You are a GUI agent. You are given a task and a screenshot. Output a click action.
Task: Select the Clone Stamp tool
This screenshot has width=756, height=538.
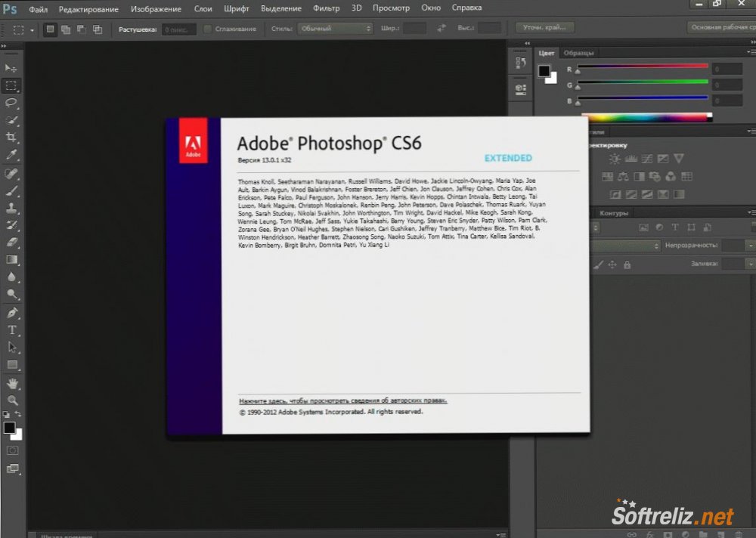pos(11,209)
